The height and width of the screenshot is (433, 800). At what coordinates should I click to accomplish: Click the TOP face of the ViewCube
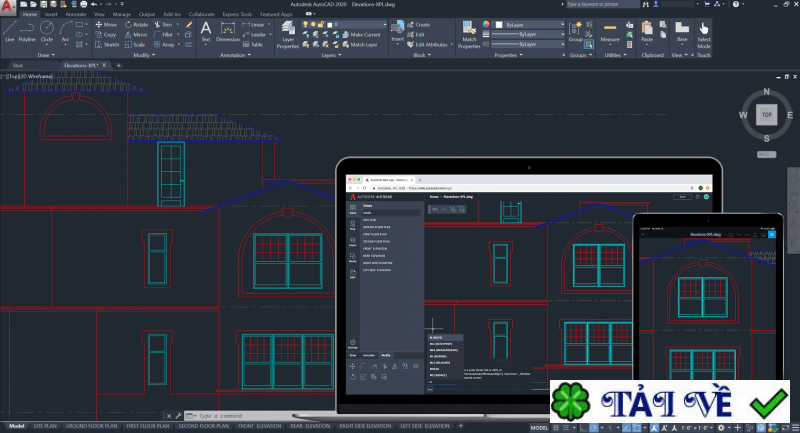[766, 116]
